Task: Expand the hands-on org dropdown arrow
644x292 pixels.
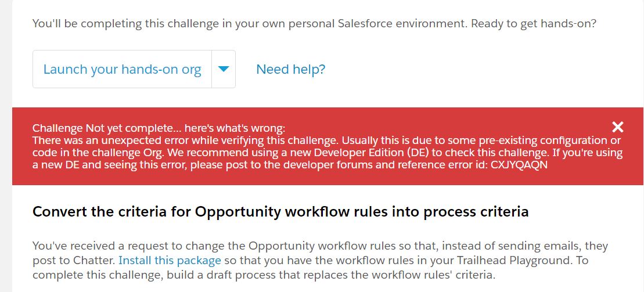Action: pos(224,70)
